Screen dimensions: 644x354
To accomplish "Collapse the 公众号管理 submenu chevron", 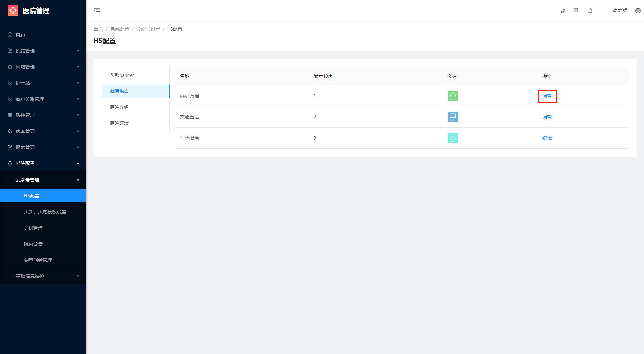I will [x=78, y=180].
